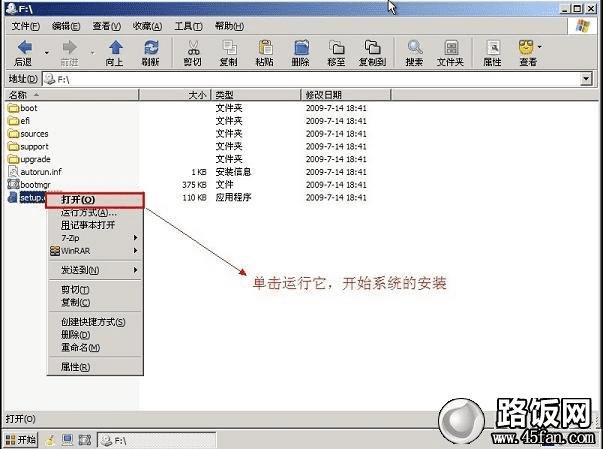Open the 编辑(E) menu
The height and width of the screenshot is (449, 603).
click(66, 26)
